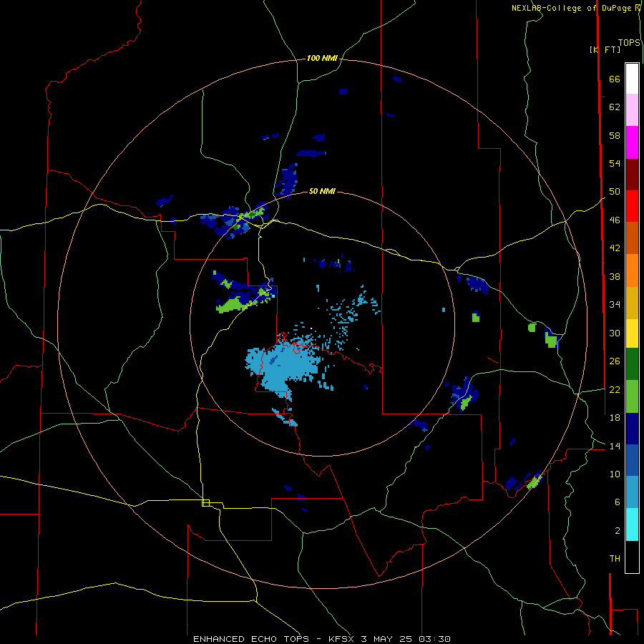
Task: Click the 18 legend value
Action: [615, 418]
